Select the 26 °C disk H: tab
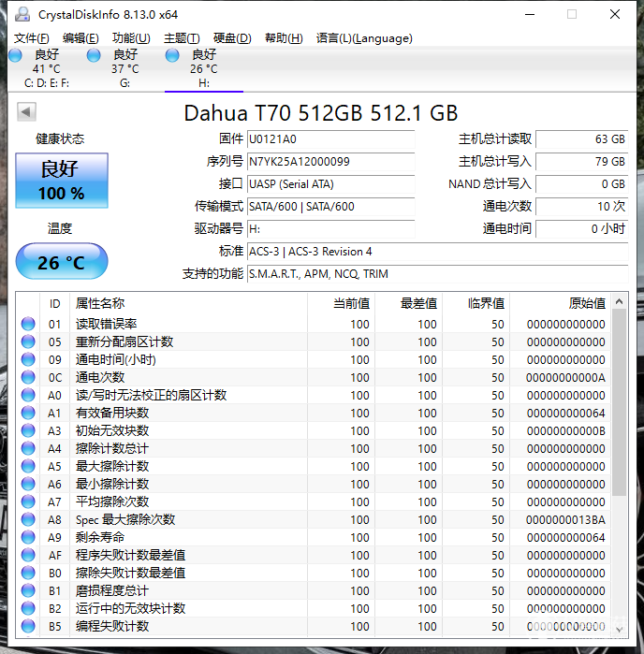The image size is (644, 654). pos(204,69)
